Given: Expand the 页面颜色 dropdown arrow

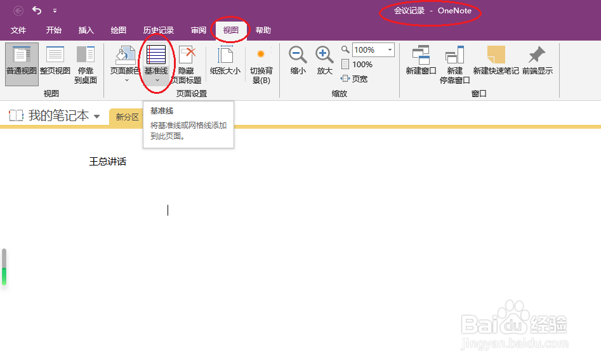Looking at the screenshot, I should point(127,81).
